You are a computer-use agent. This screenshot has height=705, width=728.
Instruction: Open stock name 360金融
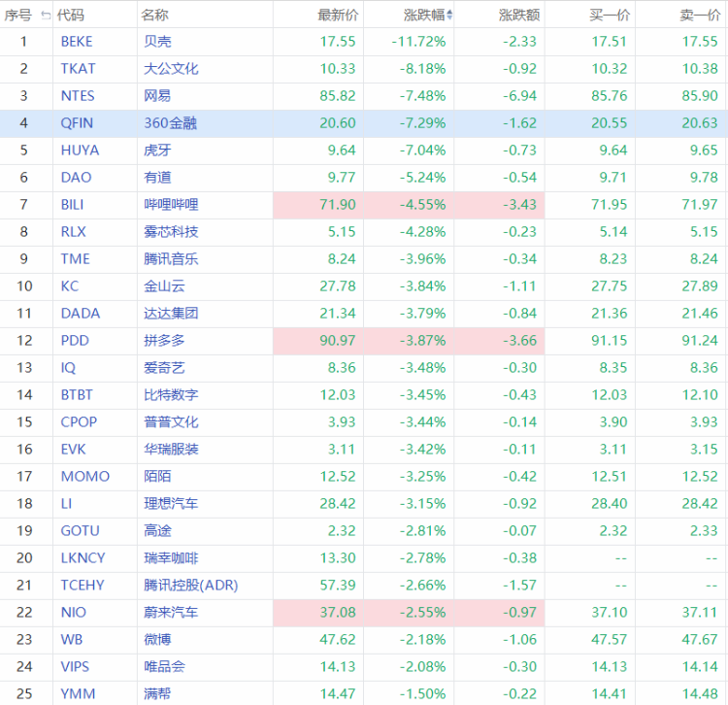click(x=171, y=123)
